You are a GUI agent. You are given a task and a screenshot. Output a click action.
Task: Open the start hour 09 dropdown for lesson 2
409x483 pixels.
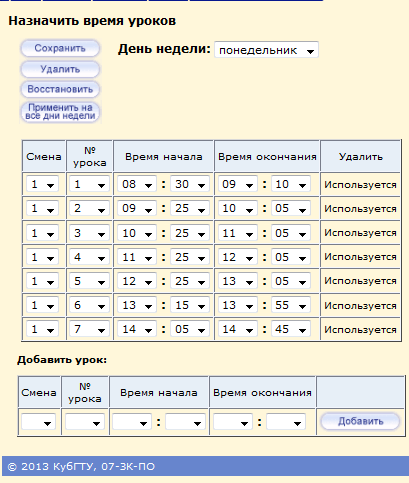[137, 208]
